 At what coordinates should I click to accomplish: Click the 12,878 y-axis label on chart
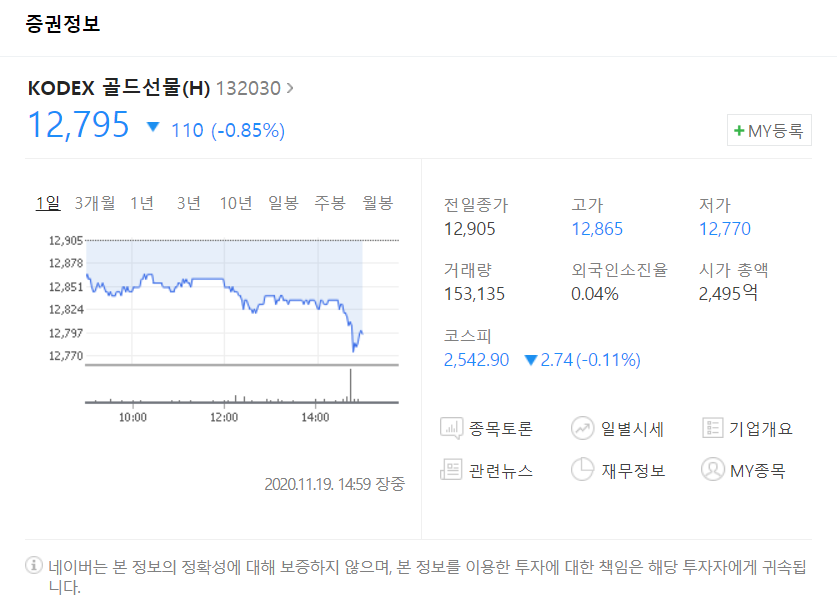point(66,263)
